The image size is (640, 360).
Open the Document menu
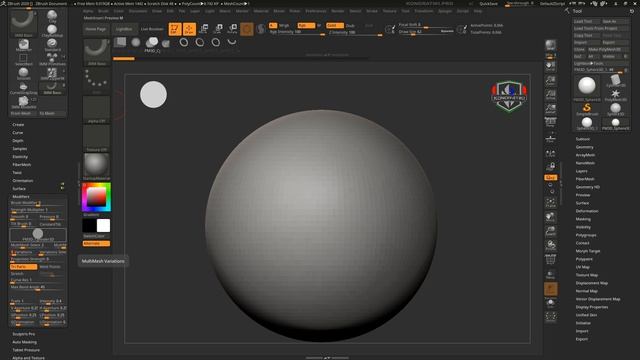coord(138,11)
